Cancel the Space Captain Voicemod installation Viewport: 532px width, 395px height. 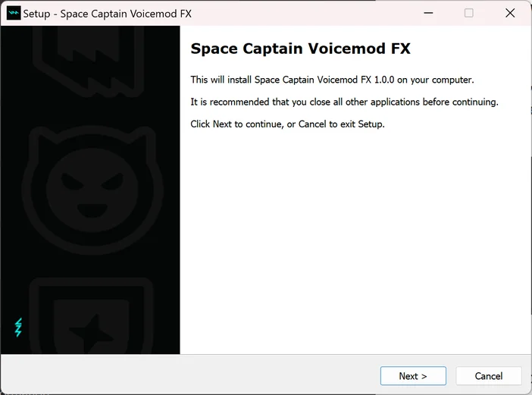click(489, 375)
